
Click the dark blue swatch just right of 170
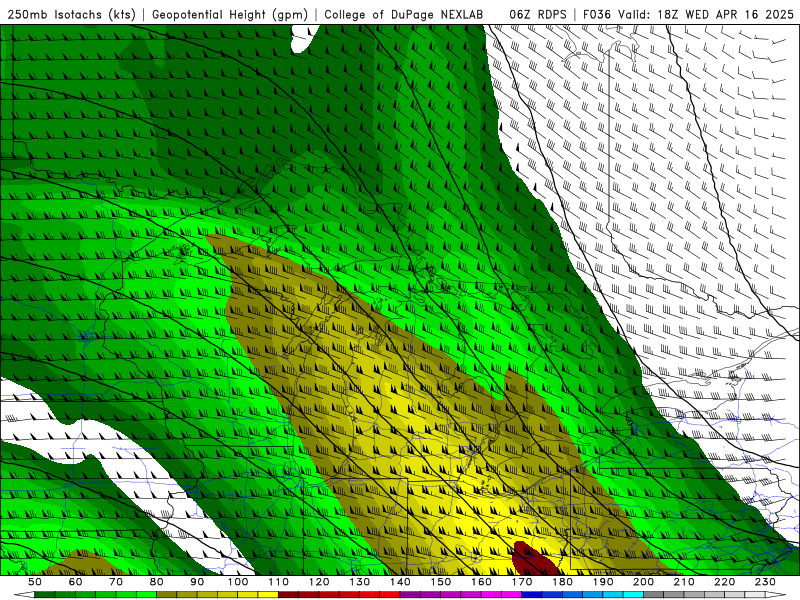click(532, 595)
